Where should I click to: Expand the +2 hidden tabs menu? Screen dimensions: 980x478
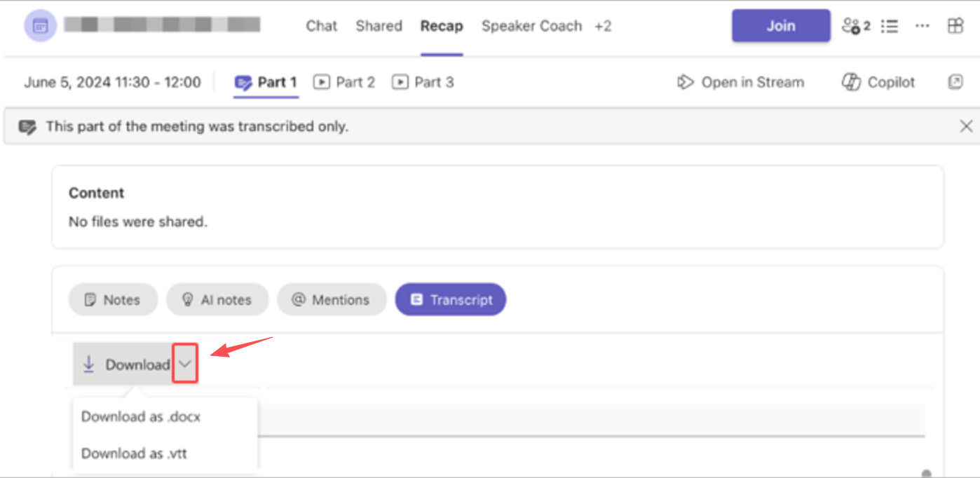[604, 26]
